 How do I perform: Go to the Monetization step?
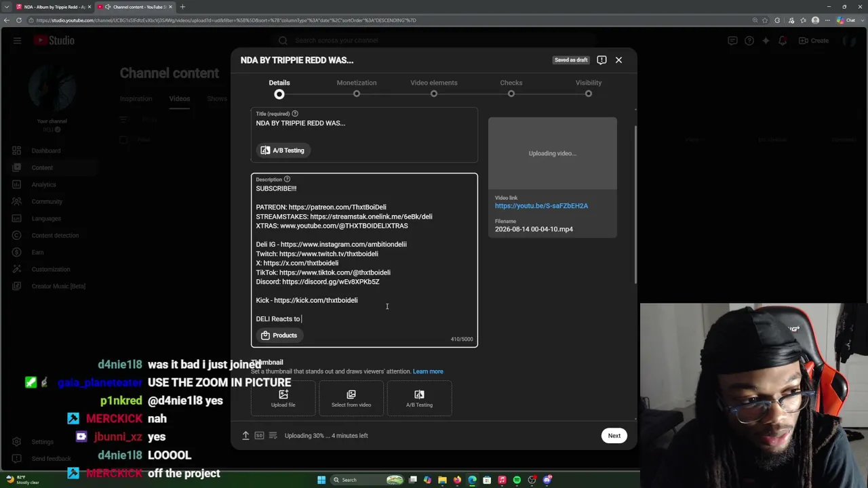pos(357,87)
